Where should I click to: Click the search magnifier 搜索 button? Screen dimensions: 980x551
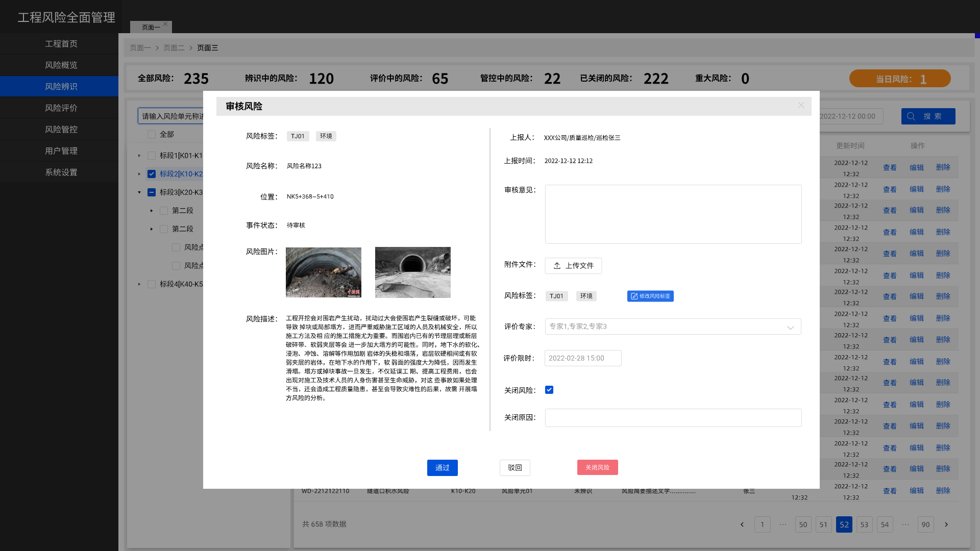coord(928,116)
